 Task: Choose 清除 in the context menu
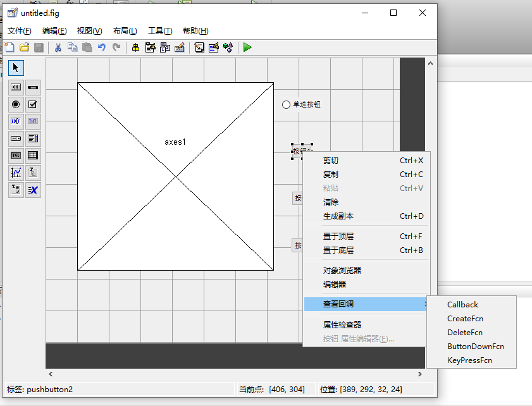[x=366, y=202]
